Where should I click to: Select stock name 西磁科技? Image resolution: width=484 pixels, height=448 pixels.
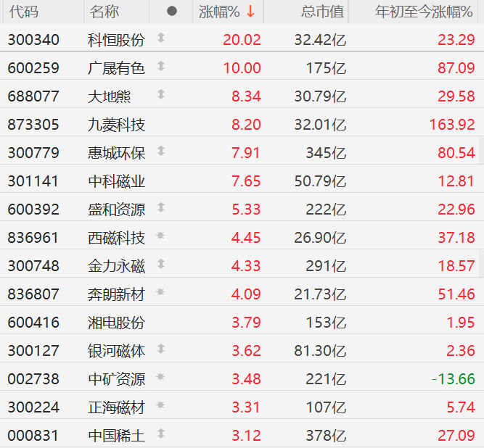coord(116,238)
